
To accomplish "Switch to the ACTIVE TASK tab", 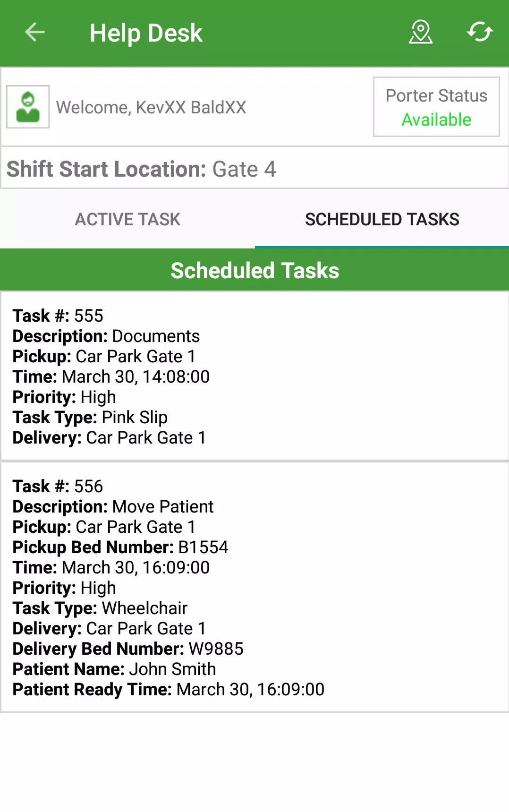I will (127, 219).
